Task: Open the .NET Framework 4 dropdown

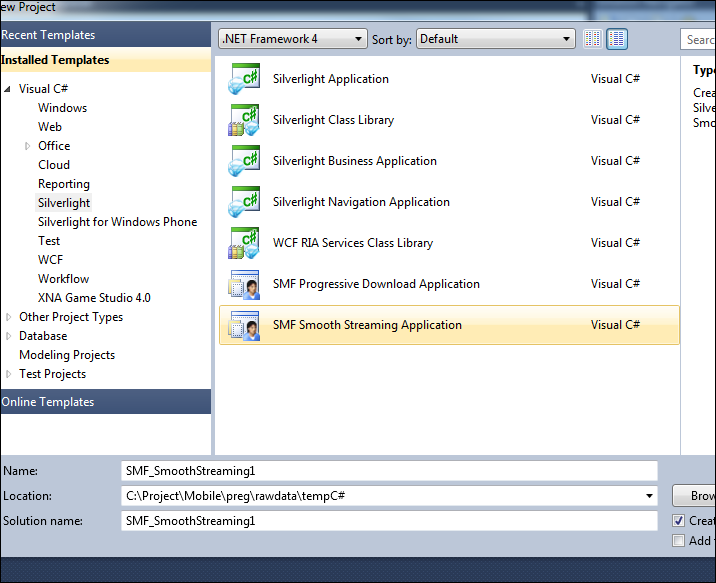Action: click(x=293, y=39)
